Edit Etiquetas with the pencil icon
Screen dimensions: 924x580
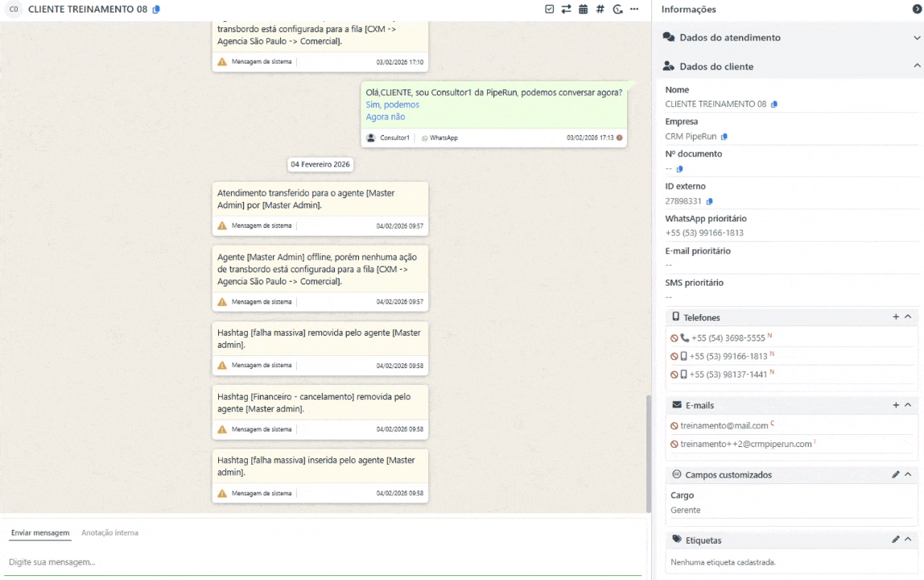(x=896, y=540)
